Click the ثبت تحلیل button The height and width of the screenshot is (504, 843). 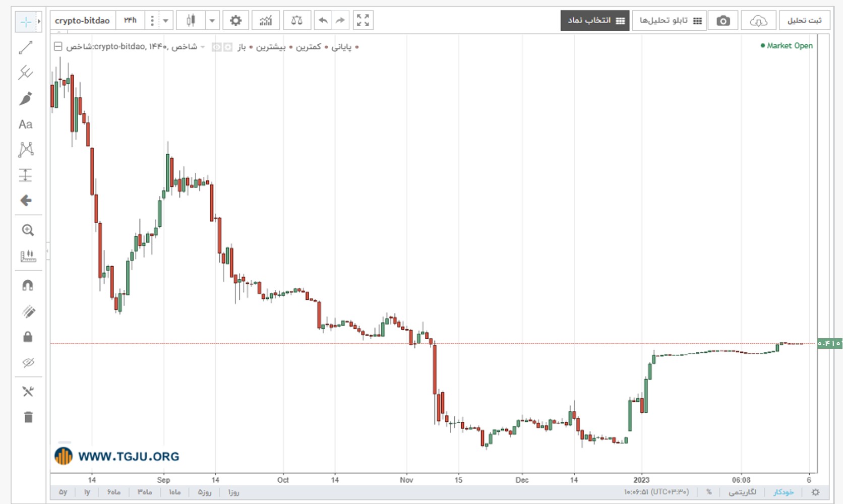click(805, 21)
